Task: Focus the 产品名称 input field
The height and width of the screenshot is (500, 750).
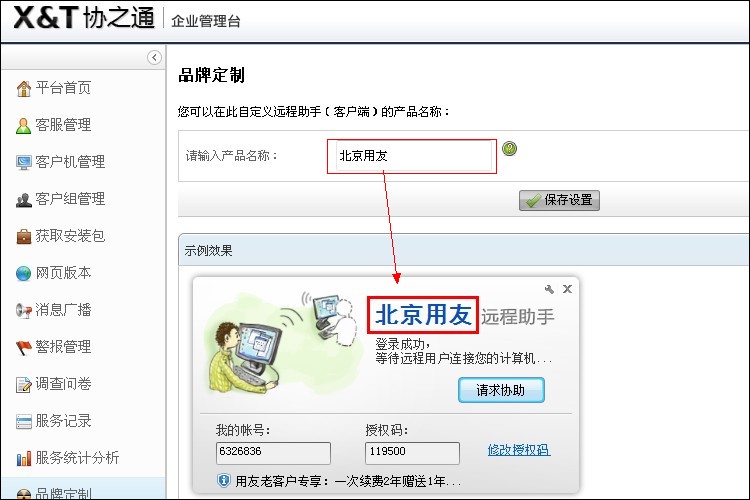Action: coord(414,156)
